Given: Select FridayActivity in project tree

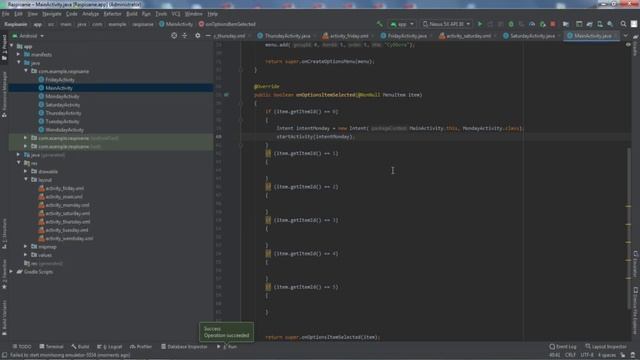Looking at the screenshot, I should pos(60,80).
